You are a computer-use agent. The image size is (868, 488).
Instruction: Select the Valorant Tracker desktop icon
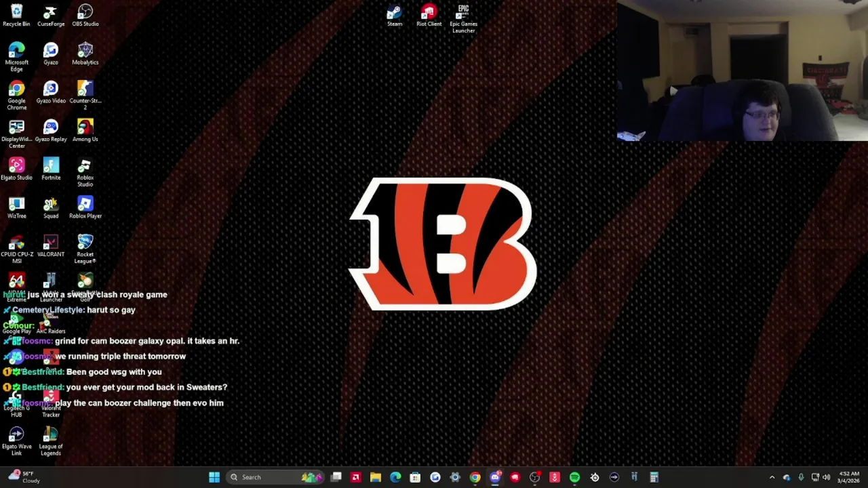(x=51, y=403)
